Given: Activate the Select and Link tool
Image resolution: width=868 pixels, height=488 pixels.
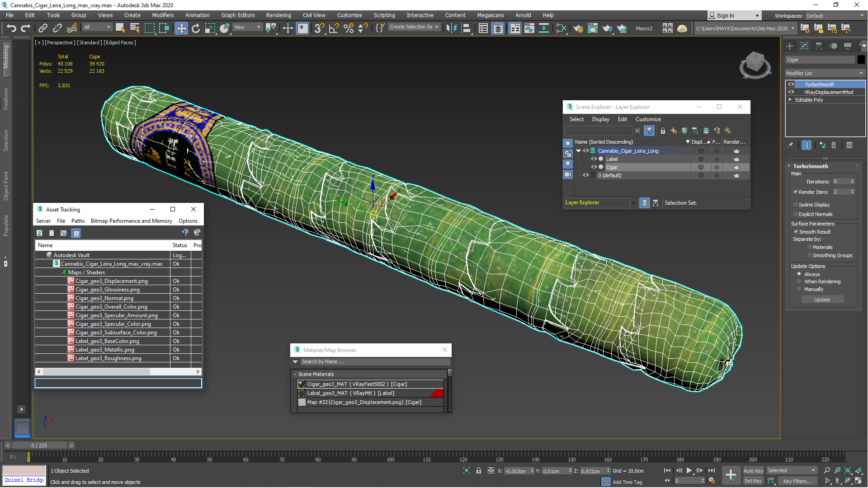Looking at the screenshot, I should (43, 28).
